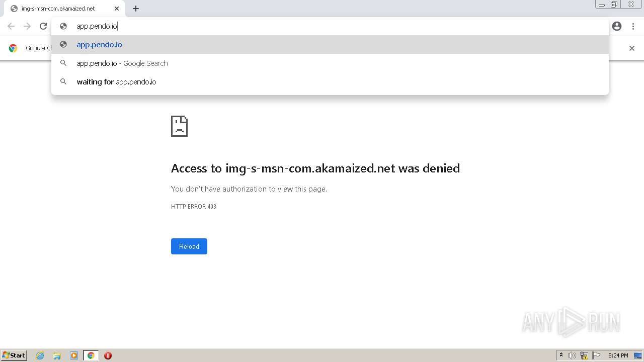Open the volume speaker tray icon
Image resolution: width=644 pixels, height=362 pixels.
pos(572,355)
